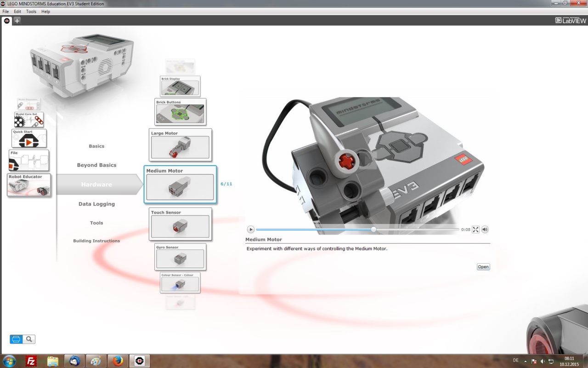Select the Touch Sensor tutorial thumbnail
This screenshot has width=588, height=368.
coord(180,224)
